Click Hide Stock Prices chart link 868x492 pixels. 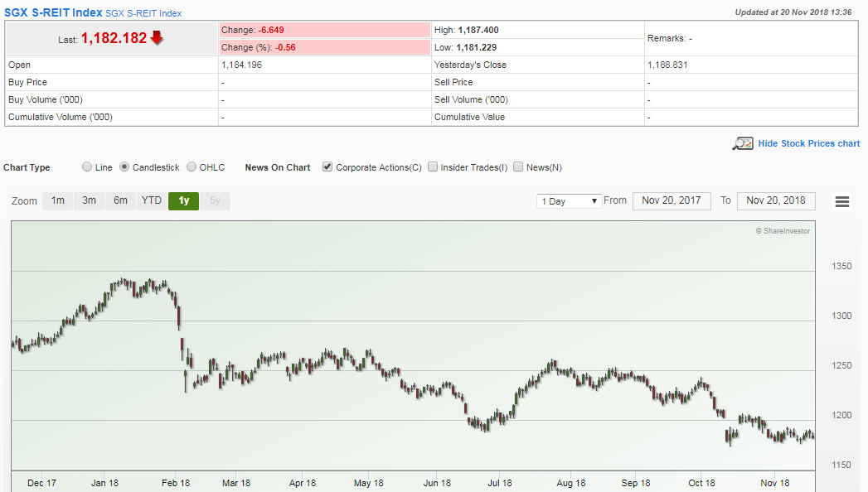tap(808, 143)
